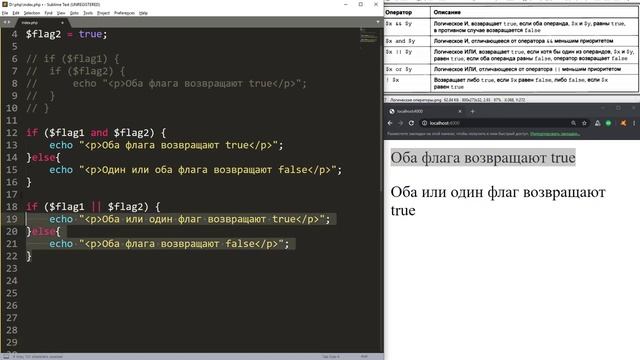Open the View menu
Viewport: 640px width, 360px height.
(61, 13)
